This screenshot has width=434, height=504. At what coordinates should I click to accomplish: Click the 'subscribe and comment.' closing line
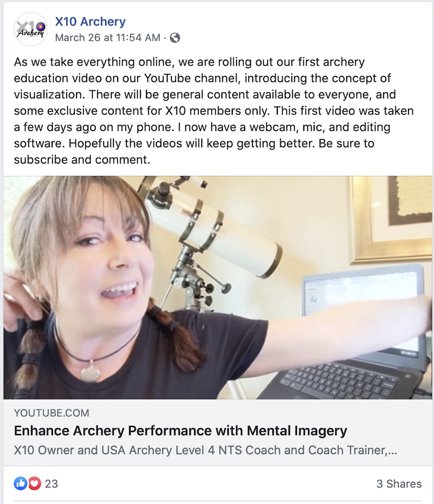tap(82, 160)
